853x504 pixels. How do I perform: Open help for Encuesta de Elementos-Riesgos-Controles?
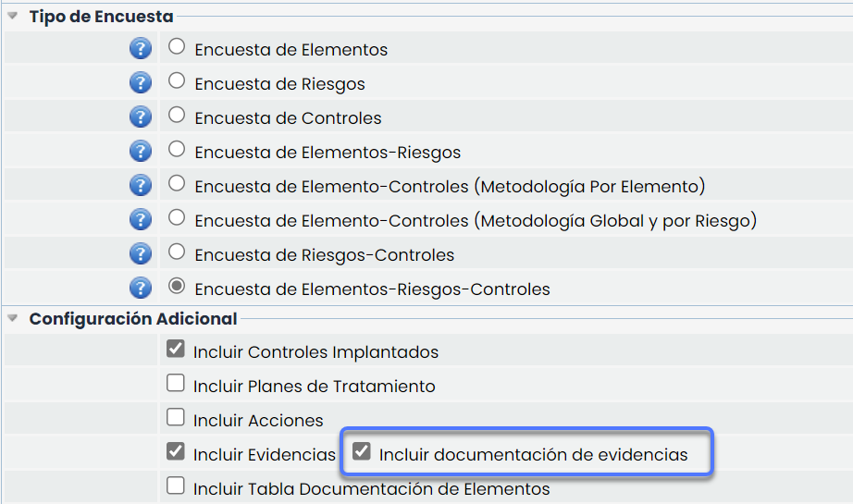click(141, 289)
